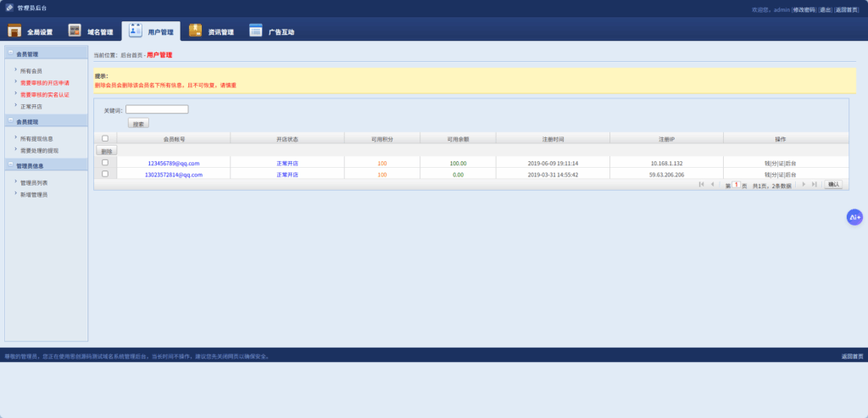Go to the last page using pagination icon
The height and width of the screenshot is (418, 868).
pos(815,184)
